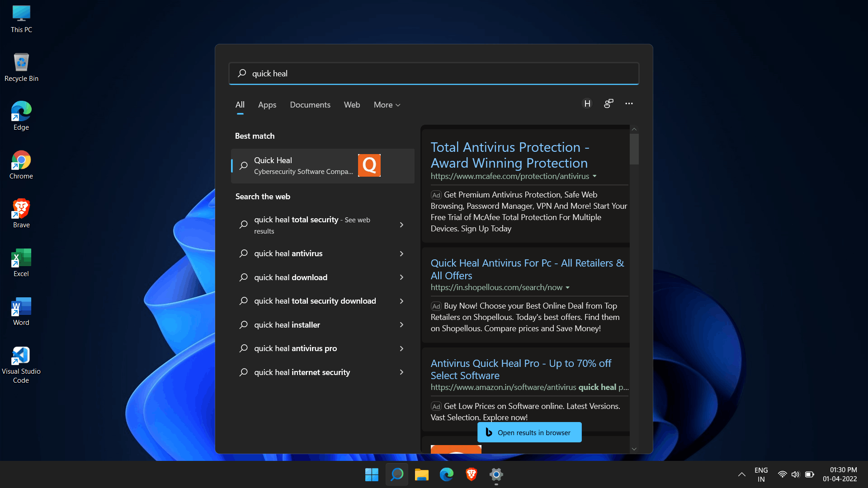This screenshot has height=488, width=868.
Task: Select Quick Heal best match result
Action: coord(323,166)
